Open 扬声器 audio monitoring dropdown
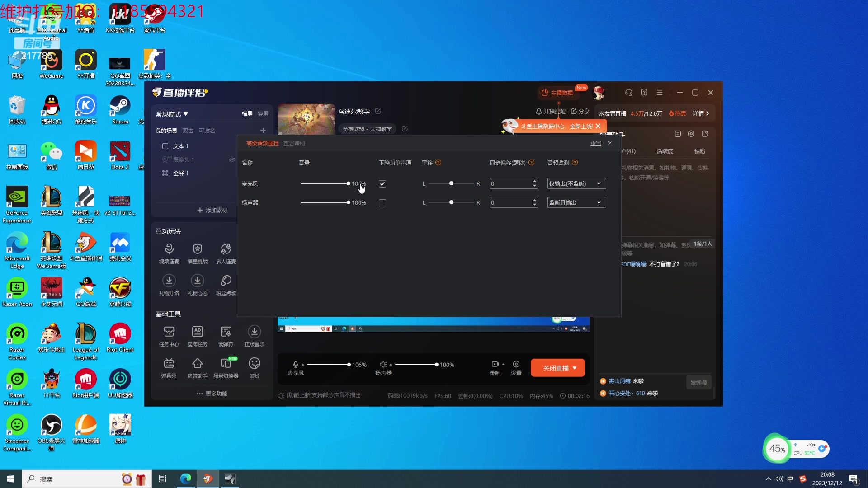868x488 pixels. [x=576, y=203]
